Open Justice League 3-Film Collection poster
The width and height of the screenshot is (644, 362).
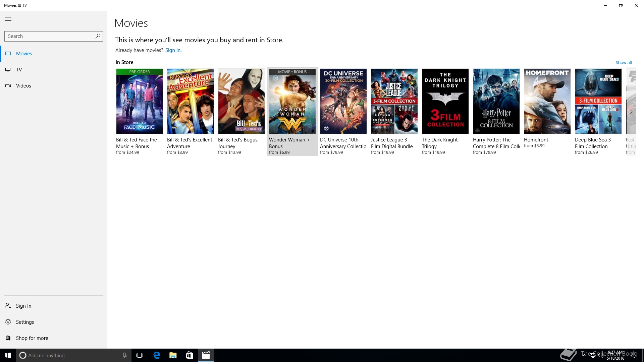point(394,101)
